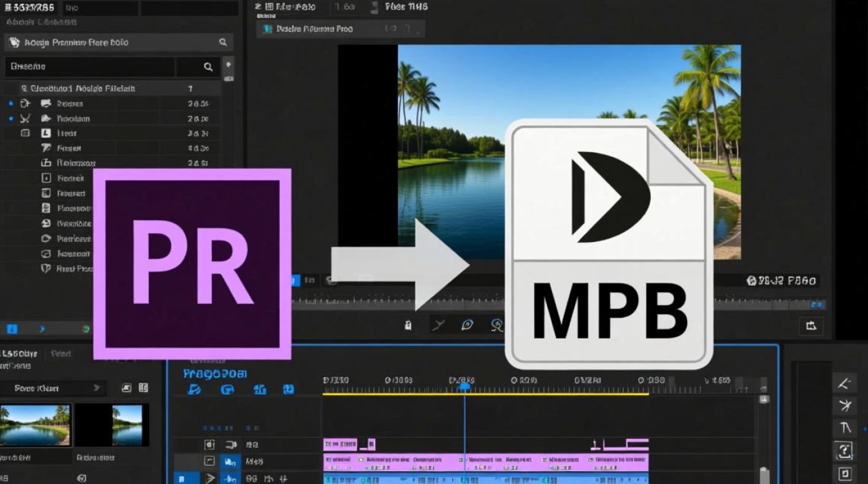
Task: Select the half-black lake thumbnail in the bin
Action: coord(112,424)
